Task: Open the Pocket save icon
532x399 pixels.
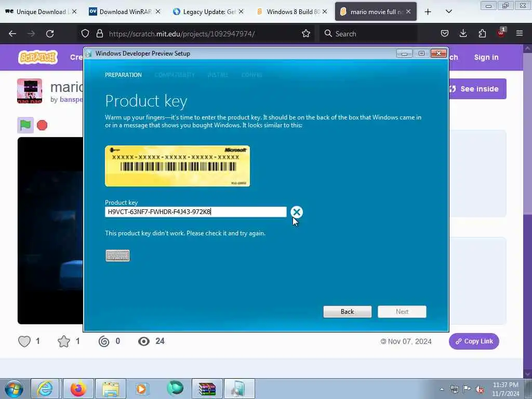Action: (x=445, y=34)
